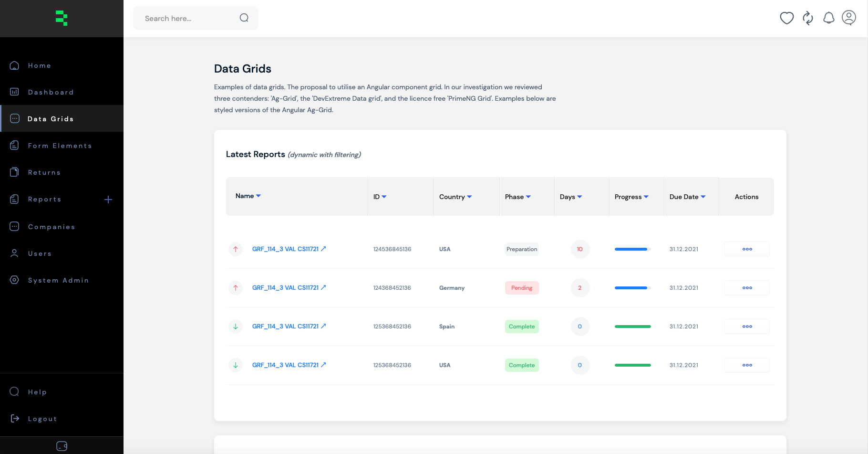Click the plus icon next to Reports
This screenshot has width=868, height=454.
click(x=108, y=200)
